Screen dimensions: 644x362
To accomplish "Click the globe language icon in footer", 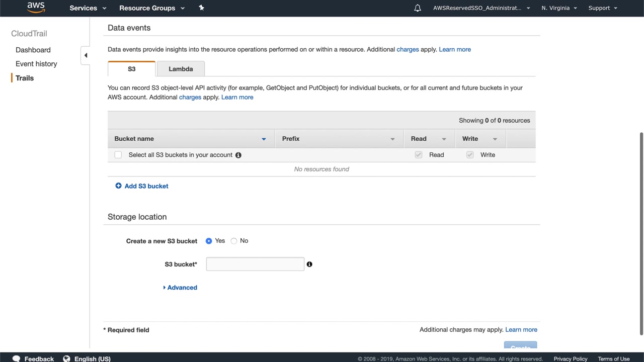I will point(66,358).
